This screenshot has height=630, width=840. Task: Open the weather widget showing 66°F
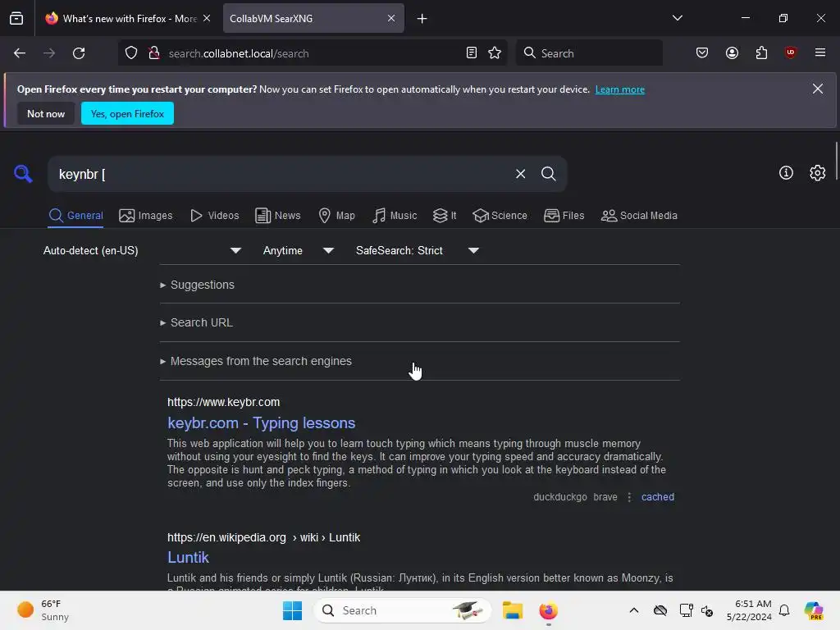[x=43, y=610]
